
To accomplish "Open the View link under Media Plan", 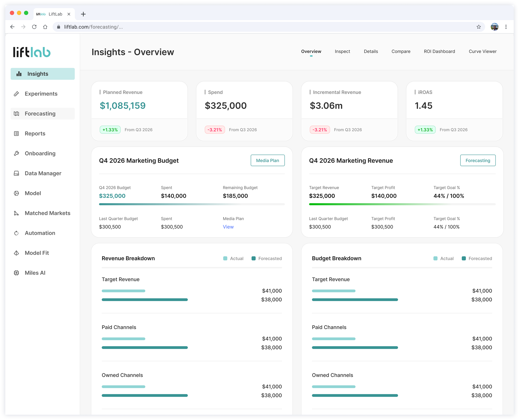I will pos(228,227).
